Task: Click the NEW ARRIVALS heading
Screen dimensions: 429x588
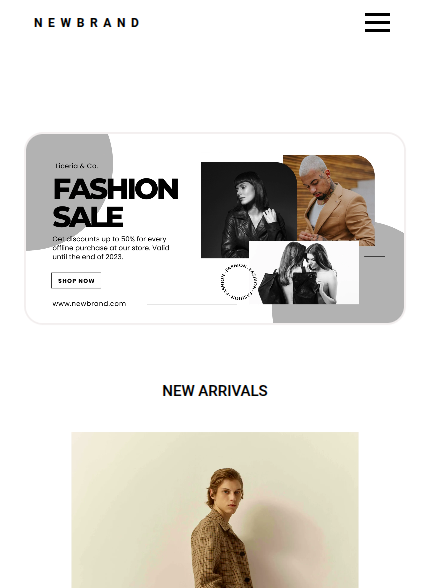Action: click(214, 391)
